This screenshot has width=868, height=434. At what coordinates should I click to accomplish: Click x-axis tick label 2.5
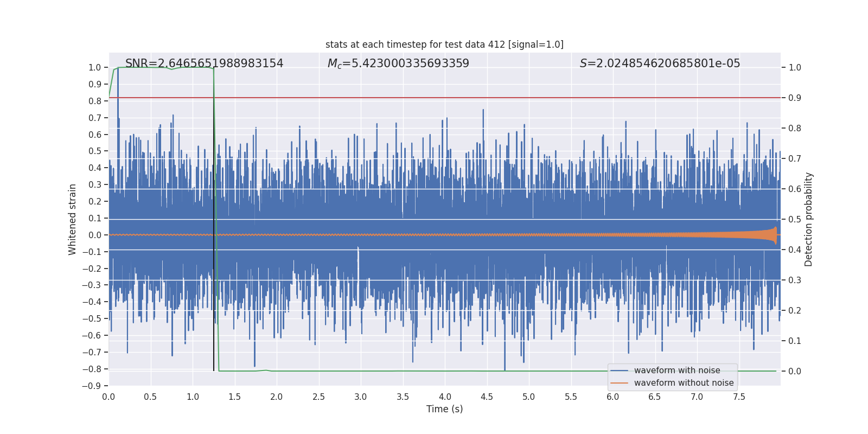tap(318, 397)
